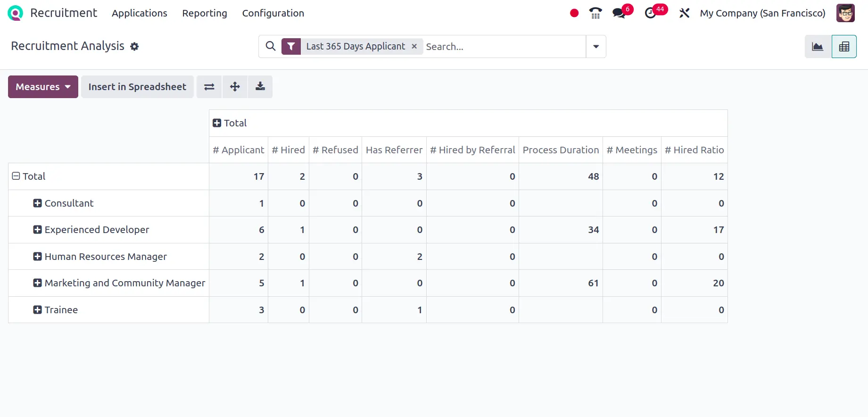
Task: Switch to pivot table view
Action: (x=844, y=47)
